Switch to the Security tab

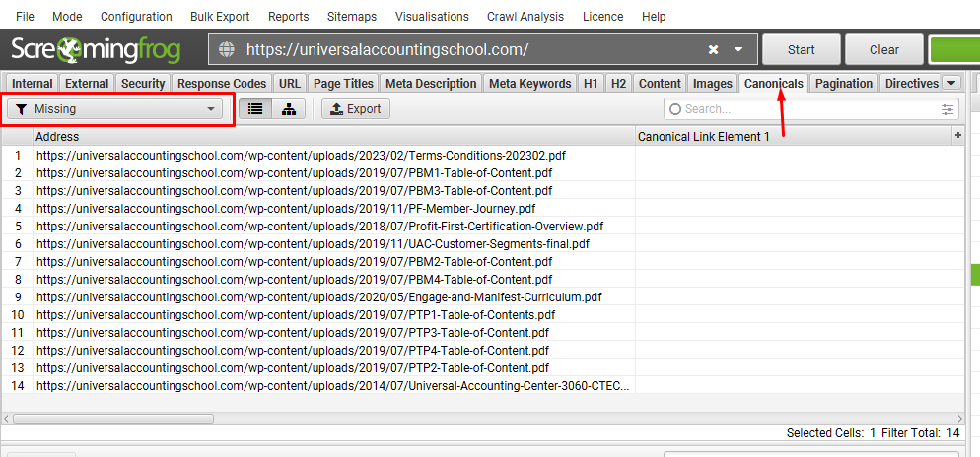tap(143, 83)
